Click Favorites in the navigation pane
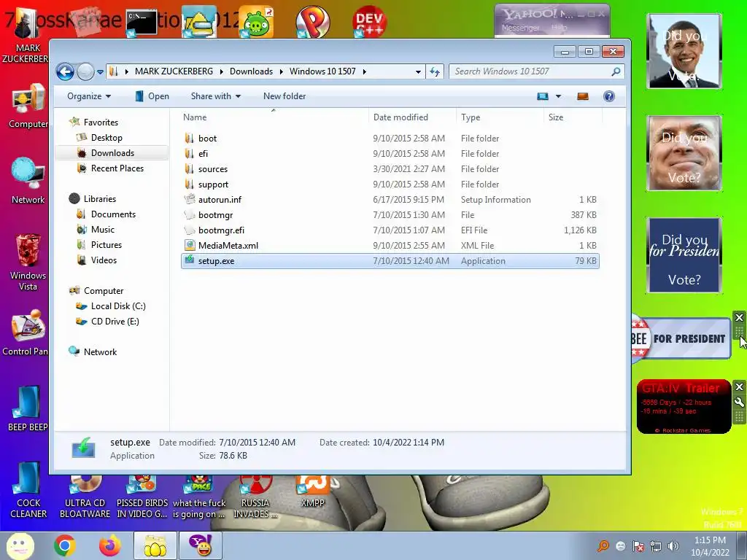This screenshot has width=747, height=560. [101, 122]
